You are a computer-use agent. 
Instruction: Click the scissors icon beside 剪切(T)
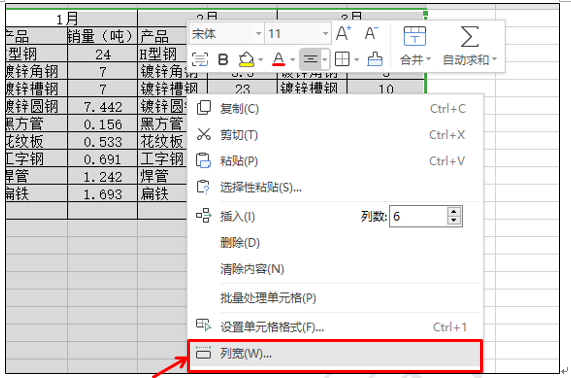coord(204,134)
